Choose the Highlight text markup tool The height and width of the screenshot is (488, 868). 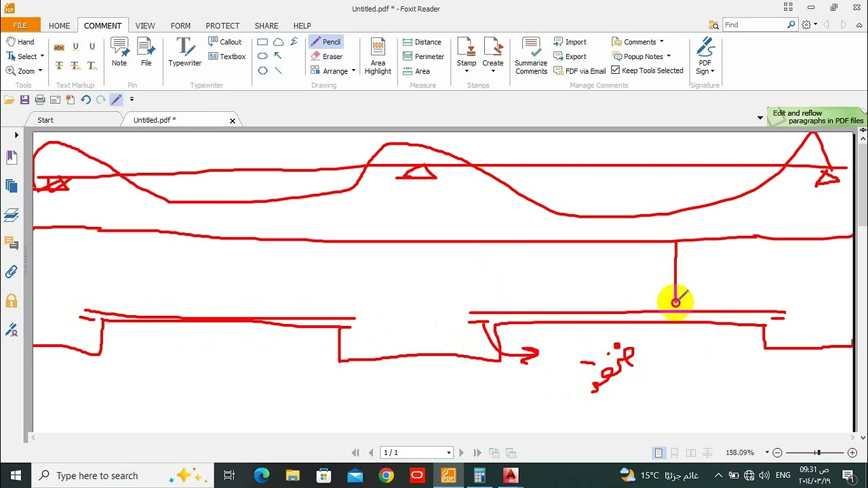click(59, 47)
